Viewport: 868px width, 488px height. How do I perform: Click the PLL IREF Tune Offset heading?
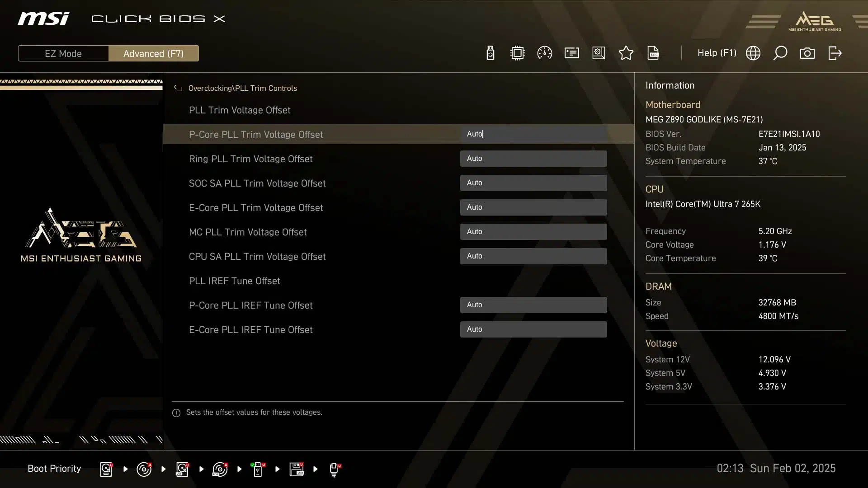[x=235, y=281]
